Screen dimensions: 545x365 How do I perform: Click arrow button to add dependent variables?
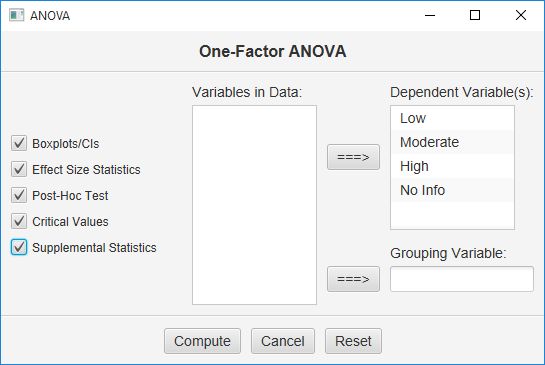click(x=353, y=157)
